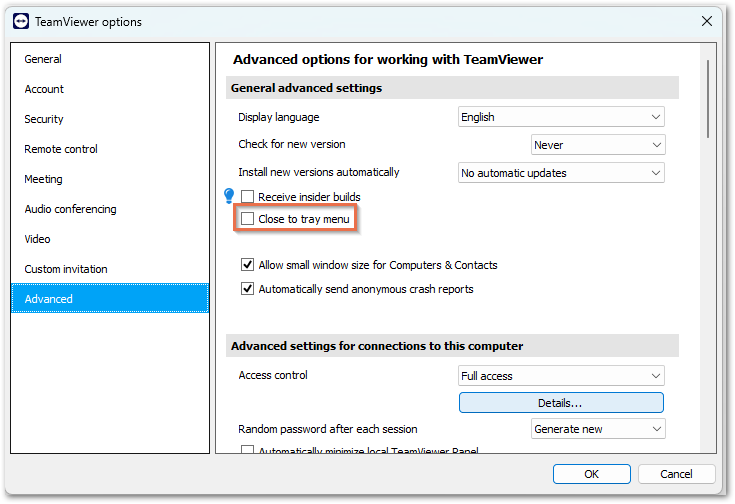Click Advanced settings for connections to this computer heading
Screen dimensions: 735x504
click(377, 346)
